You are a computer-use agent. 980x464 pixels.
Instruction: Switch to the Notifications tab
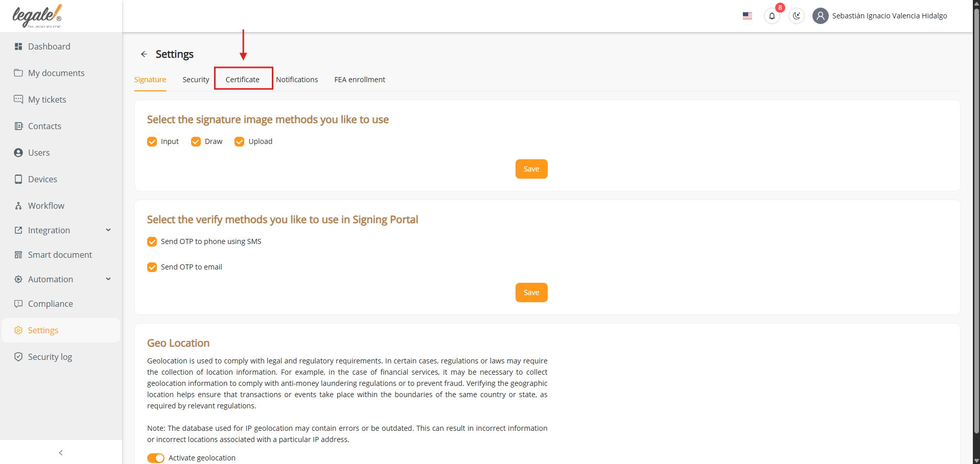pos(297,80)
